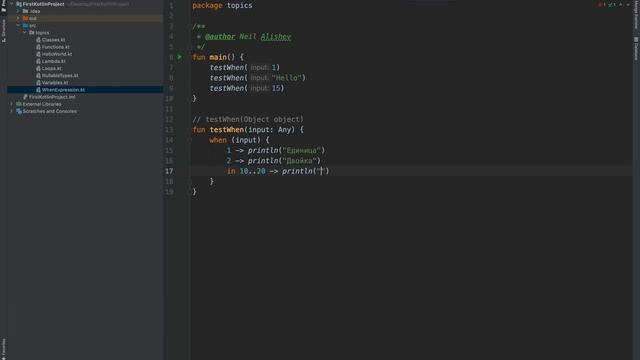This screenshot has height=360, width=640.
Task: Click the Structure tool window icon
Action: click(4, 40)
